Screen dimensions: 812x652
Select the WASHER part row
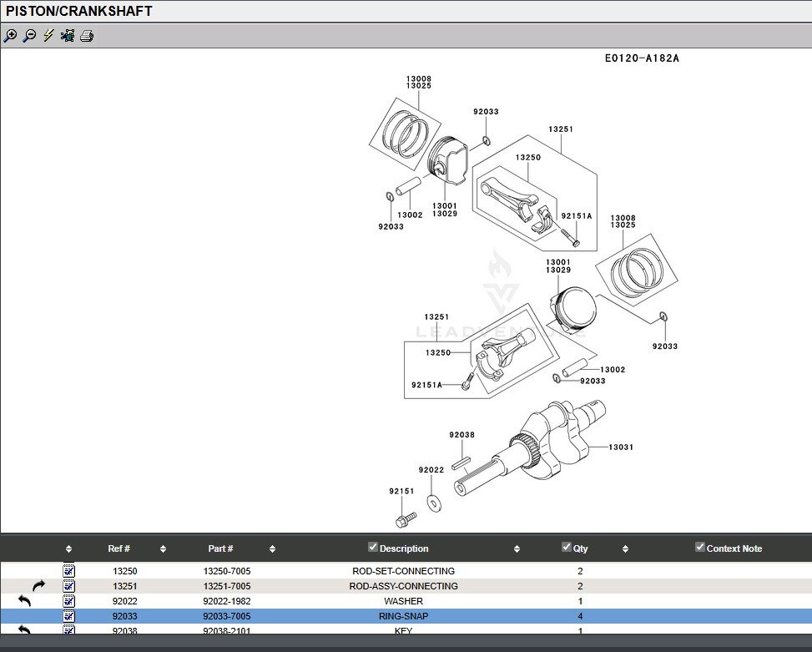[403, 601]
